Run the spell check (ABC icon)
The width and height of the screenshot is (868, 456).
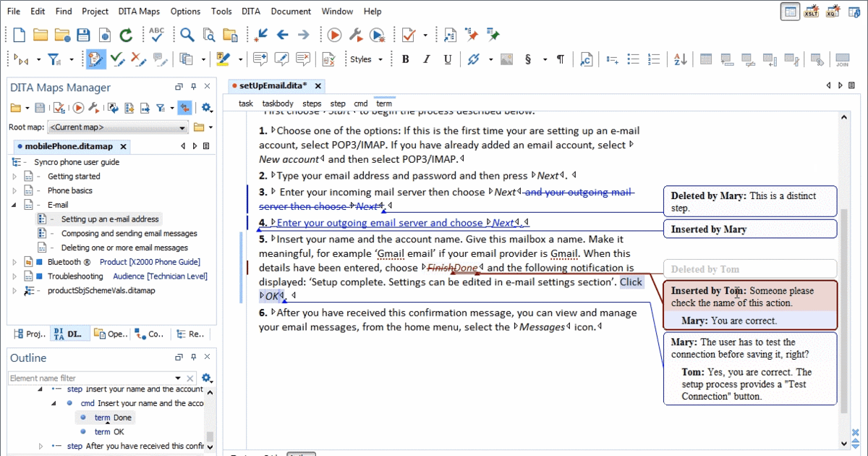(x=156, y=34)
